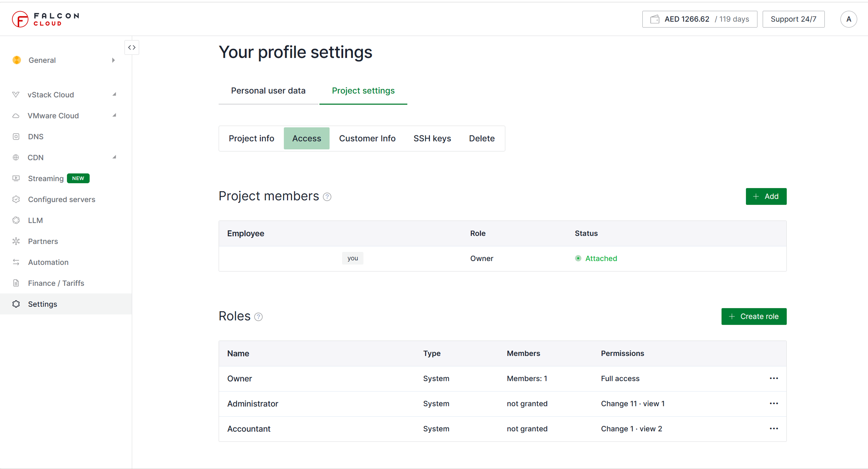Screen dimensions: 868x469
Task: Click the Attached status text
Action: tap(601, 259)
